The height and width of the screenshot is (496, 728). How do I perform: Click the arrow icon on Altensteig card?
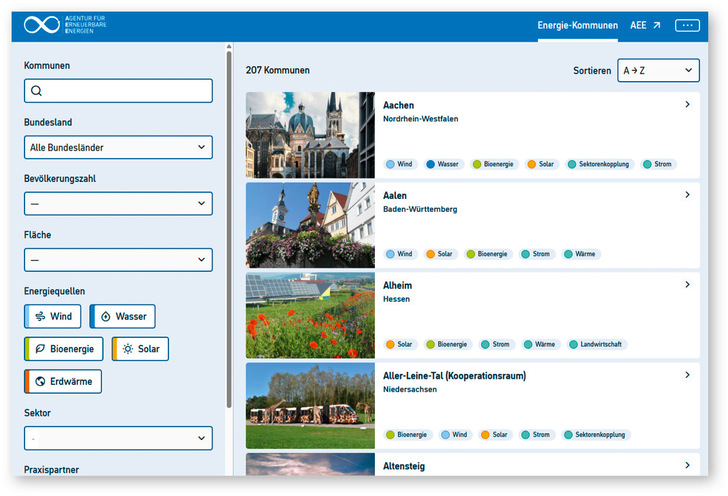tap(687, 465)
